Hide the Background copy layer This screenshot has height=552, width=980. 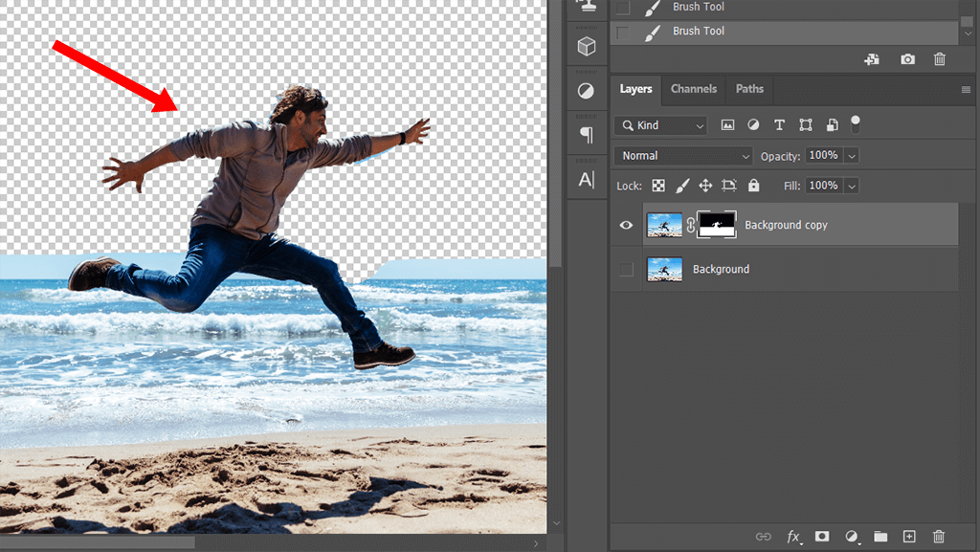(x=626, y=225)
